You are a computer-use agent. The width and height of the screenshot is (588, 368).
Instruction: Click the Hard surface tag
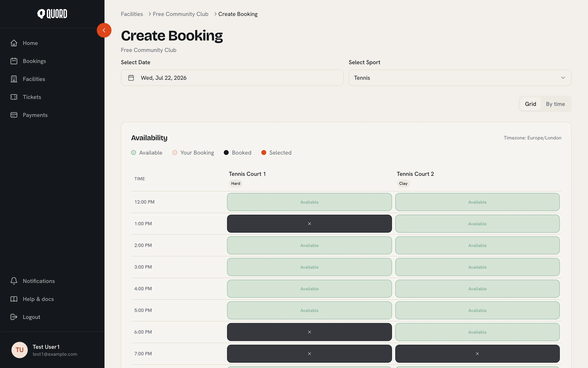[x=235, y=184]
